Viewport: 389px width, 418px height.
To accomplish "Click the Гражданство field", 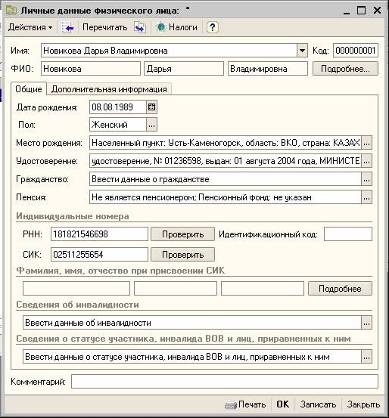I will 226,179.
